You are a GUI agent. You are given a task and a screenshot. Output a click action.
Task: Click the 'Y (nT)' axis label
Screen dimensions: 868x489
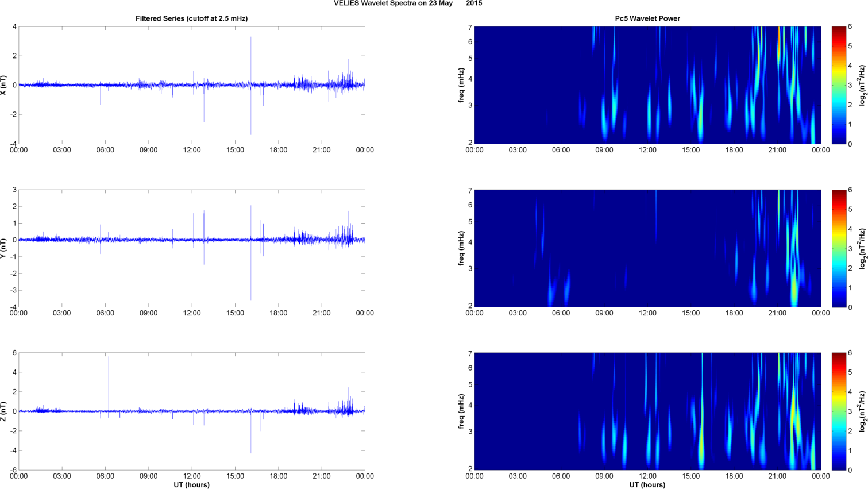point(4,248)
